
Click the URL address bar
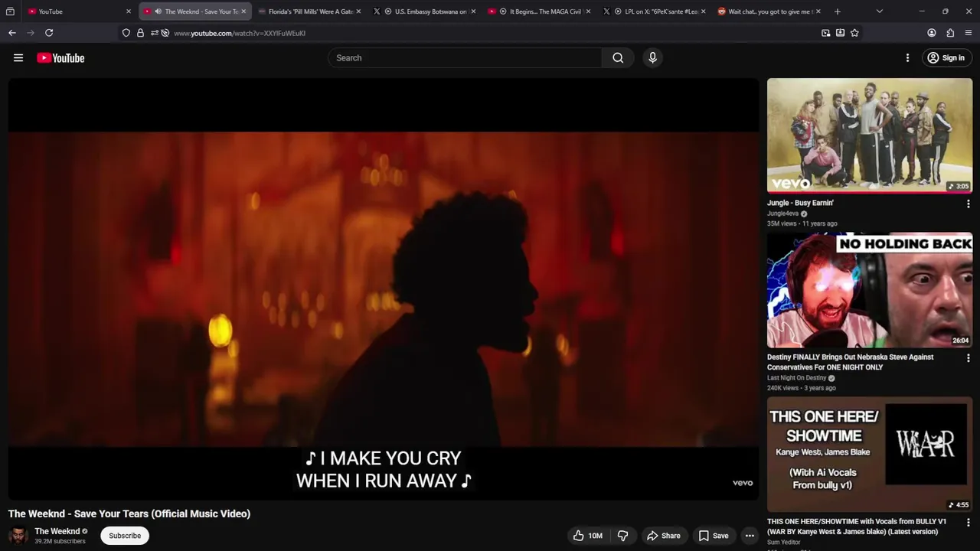490,33
